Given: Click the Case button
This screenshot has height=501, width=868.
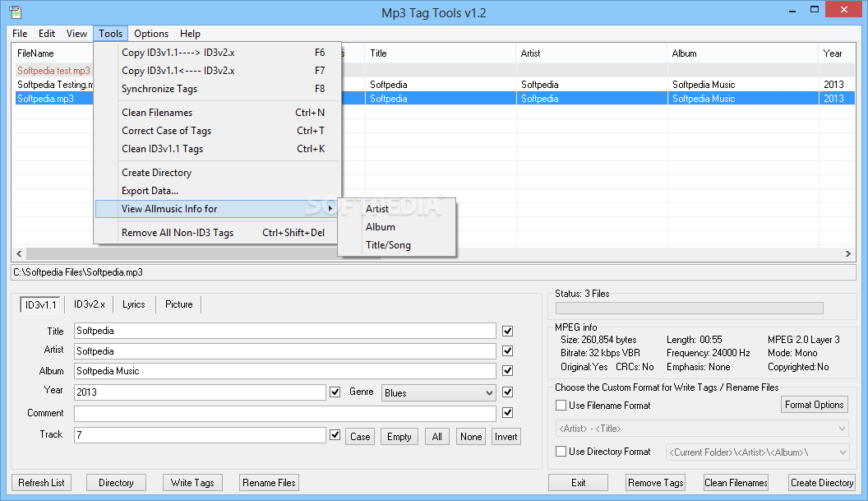Looking at the screenshot, I should tap(360, 437).
